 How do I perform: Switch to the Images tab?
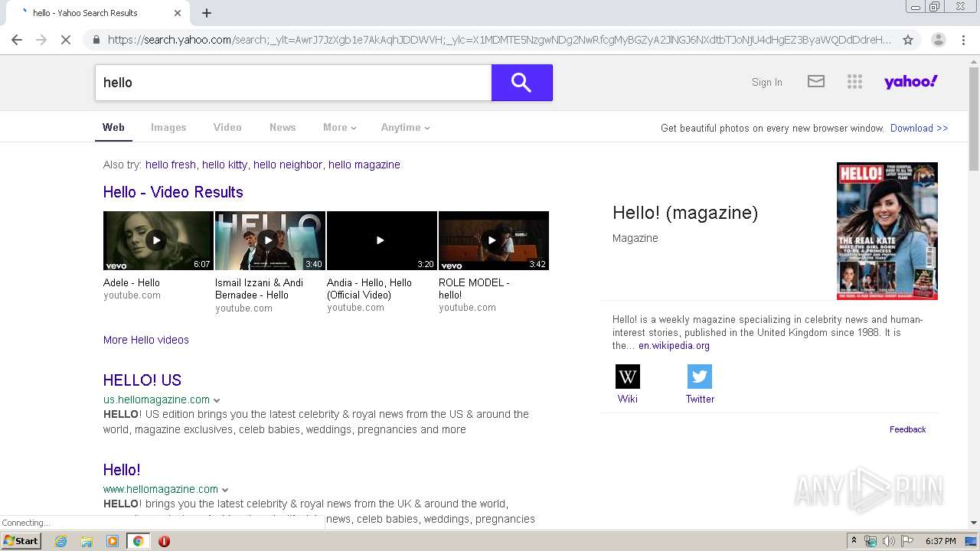tap(168, 128)
